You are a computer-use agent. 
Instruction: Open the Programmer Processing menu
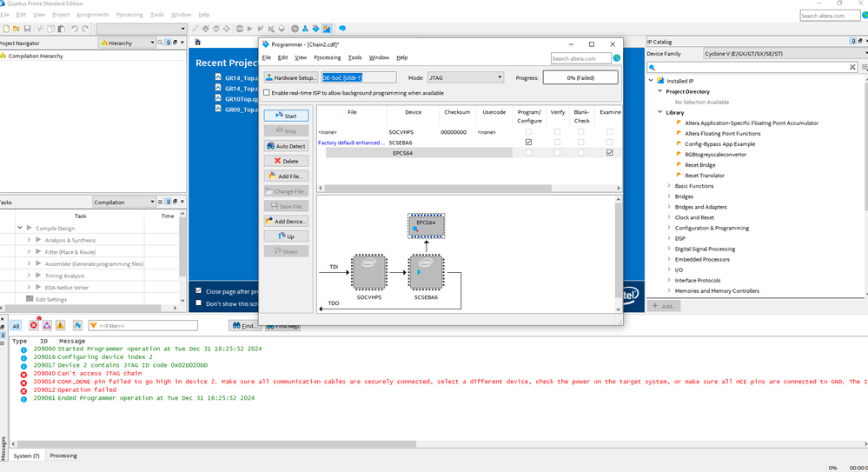point(327,57)
